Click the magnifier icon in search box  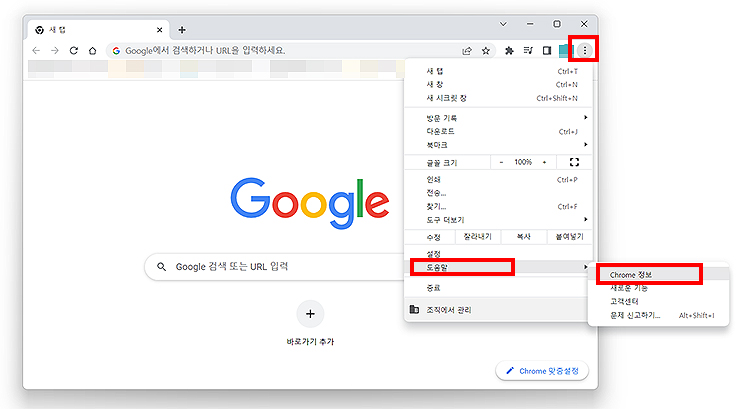[161, 267]
